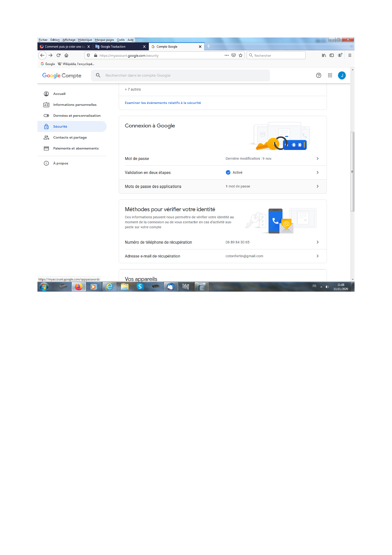392x555 pixels.
Task: Open Google Account help icon
Action: click(x=319, y=75)
